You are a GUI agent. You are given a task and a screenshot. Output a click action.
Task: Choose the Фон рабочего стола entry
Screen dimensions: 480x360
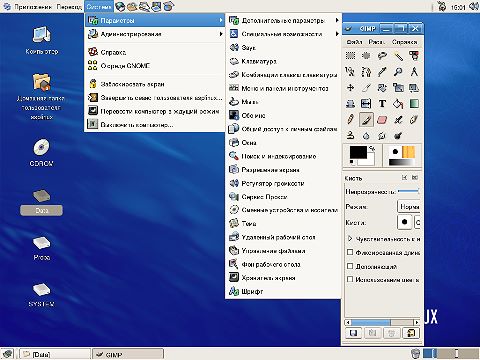click(284, 264)
